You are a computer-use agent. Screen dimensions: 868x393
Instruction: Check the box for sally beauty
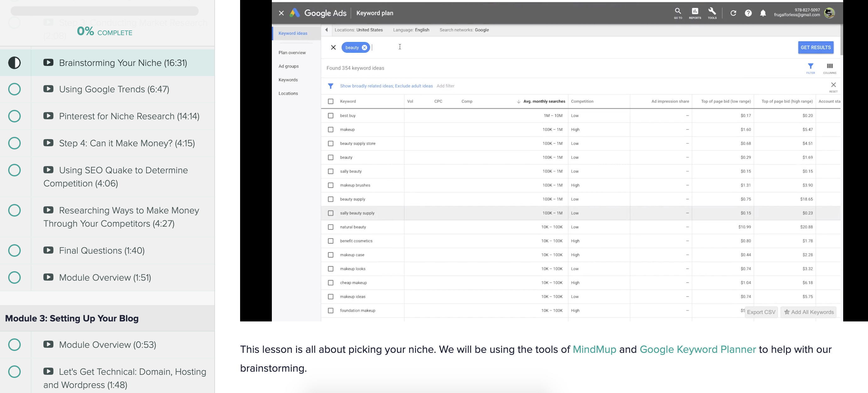(x=331, y=171)
